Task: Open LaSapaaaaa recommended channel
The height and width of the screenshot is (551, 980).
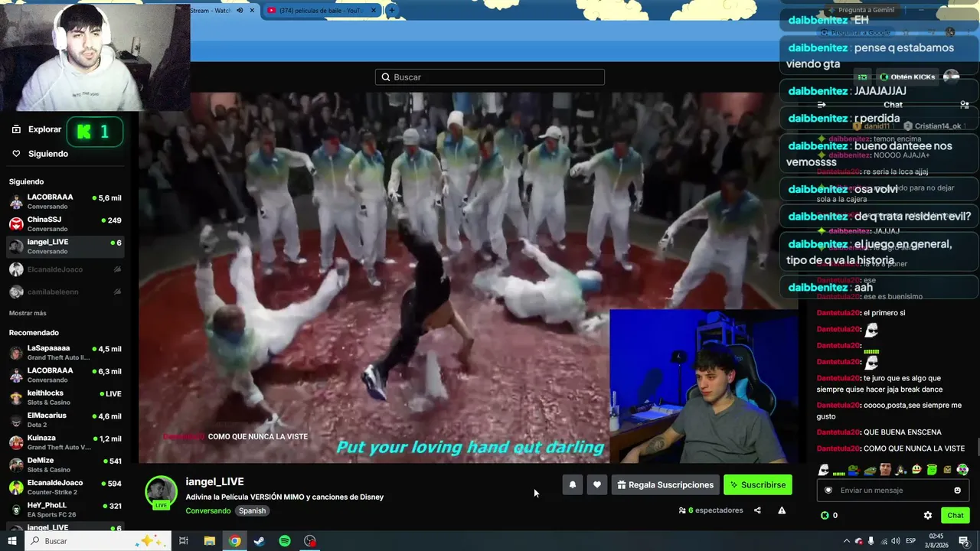Action: tap(65, 353)
